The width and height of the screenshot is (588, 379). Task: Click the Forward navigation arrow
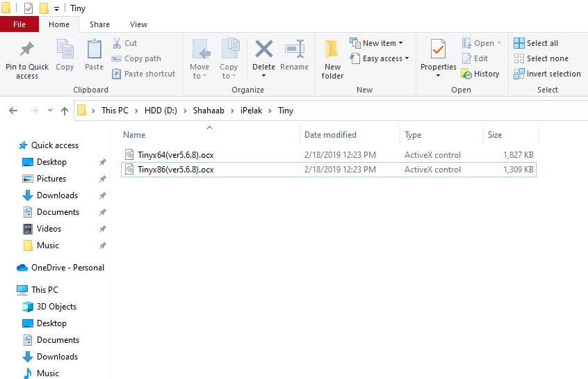click(34, 111)
